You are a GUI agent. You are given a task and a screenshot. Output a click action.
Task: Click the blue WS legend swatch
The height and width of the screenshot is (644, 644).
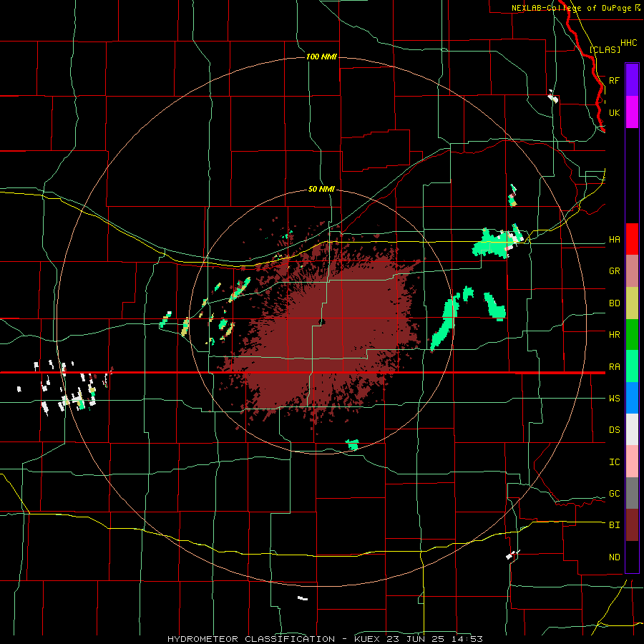pos(632,398)
